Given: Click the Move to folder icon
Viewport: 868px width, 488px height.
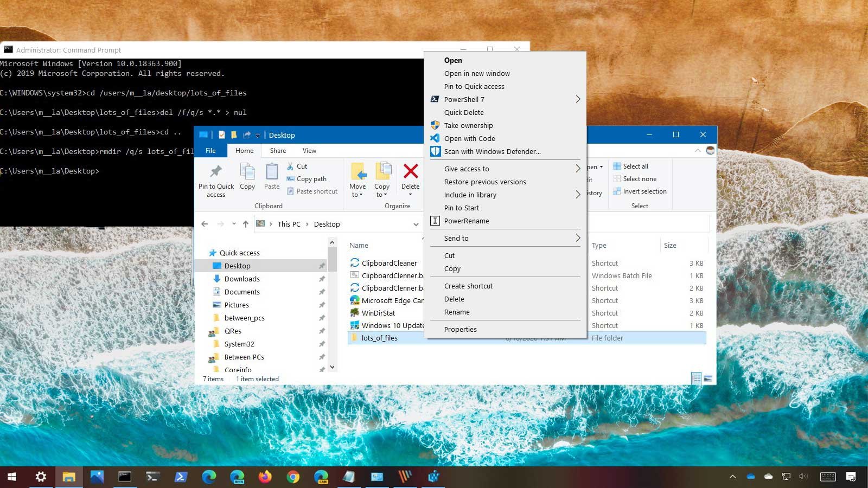Looking at the screenshot, I should pyautogui.click(x=358, y=172).
